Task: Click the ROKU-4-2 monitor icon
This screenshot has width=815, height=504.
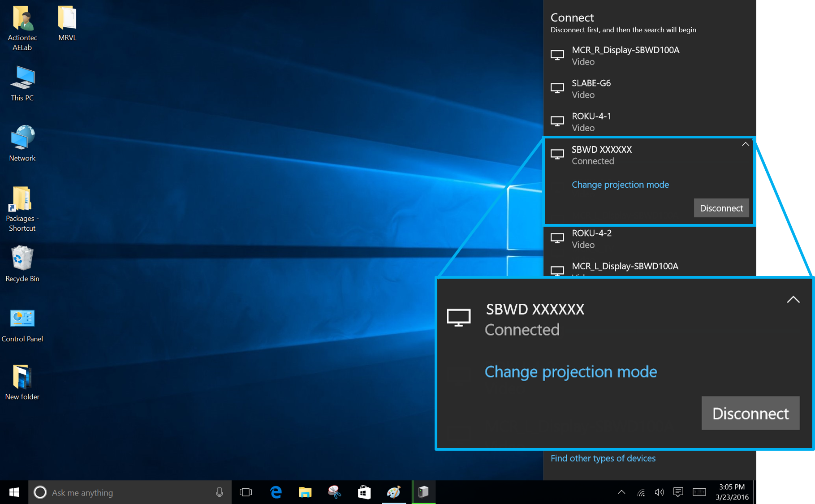Action: point(557,238)
